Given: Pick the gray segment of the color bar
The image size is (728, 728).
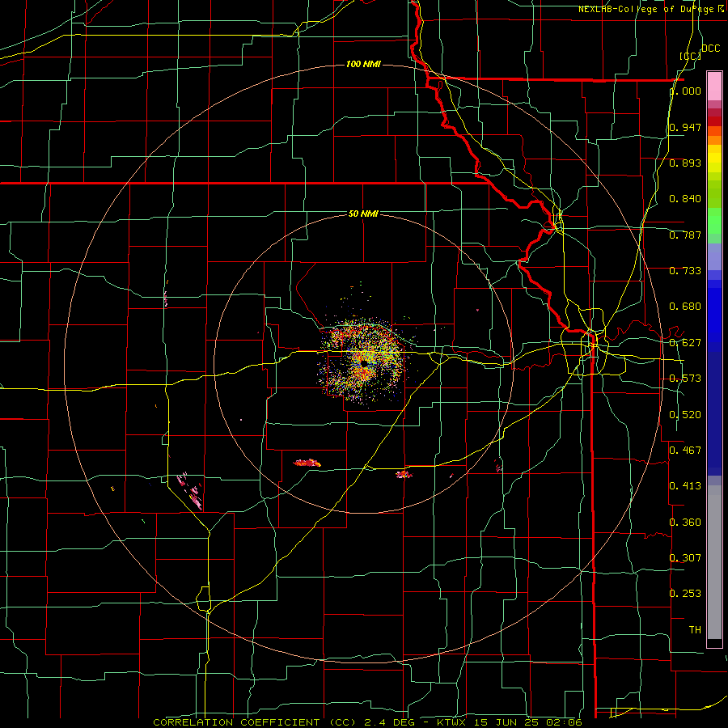Looking at the screenshot, I should click(x=714, y=562).
